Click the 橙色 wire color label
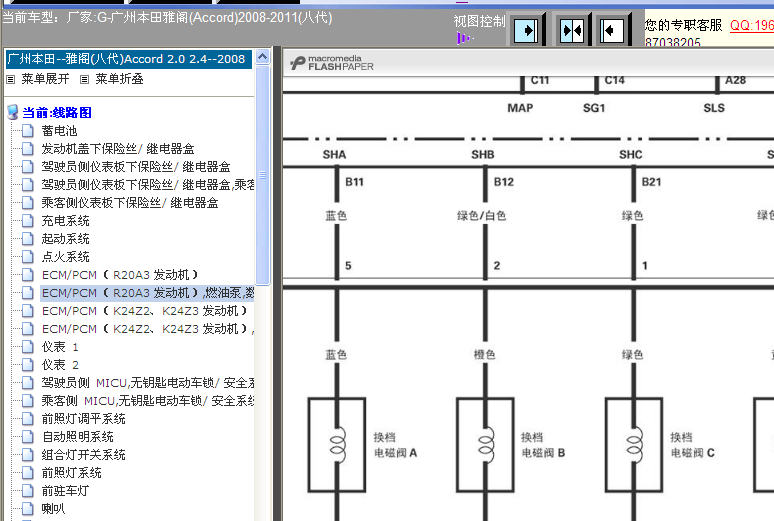Screen dimensions: 774x521 point(484,355)
